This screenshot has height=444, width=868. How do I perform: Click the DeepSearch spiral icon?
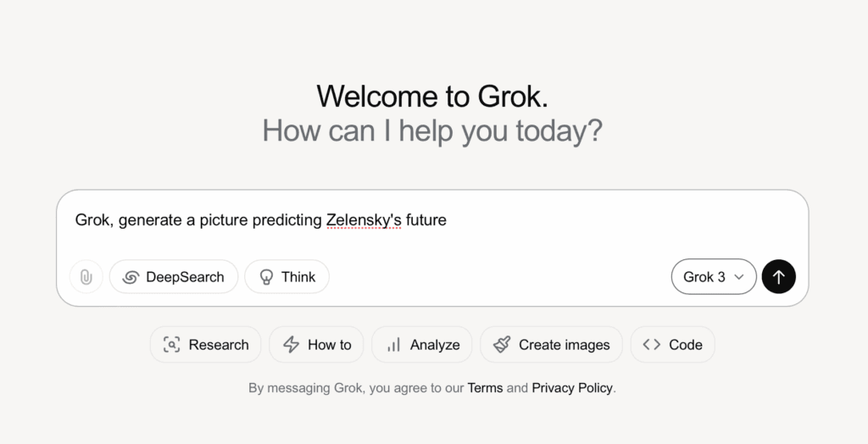(131, 277)
